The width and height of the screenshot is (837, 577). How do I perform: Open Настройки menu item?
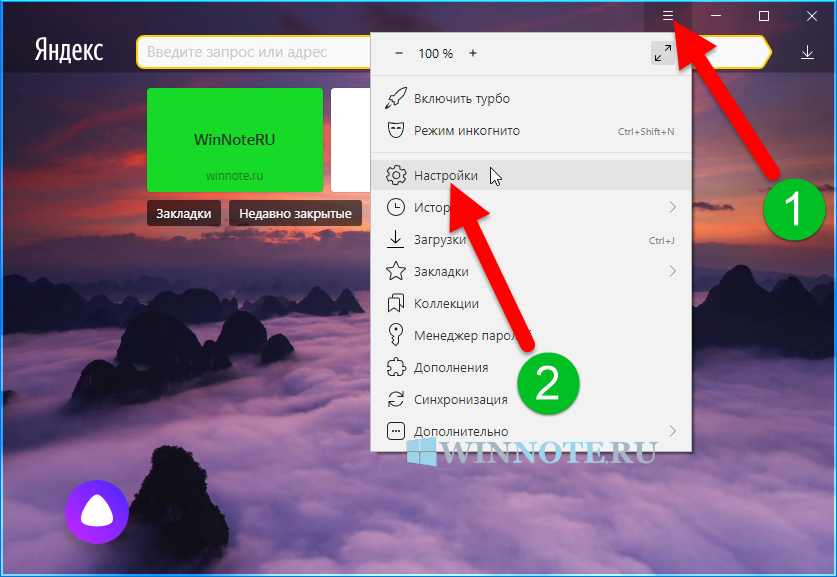(531, 175)
